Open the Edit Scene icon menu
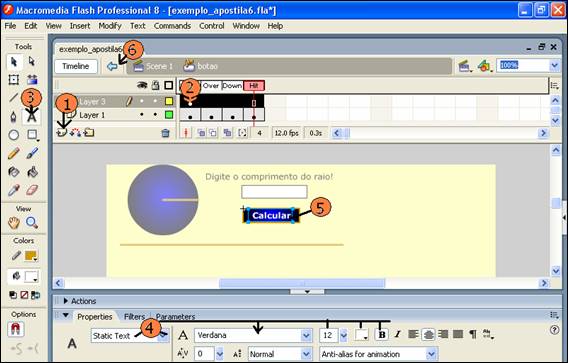 click(x=465, y=66)
